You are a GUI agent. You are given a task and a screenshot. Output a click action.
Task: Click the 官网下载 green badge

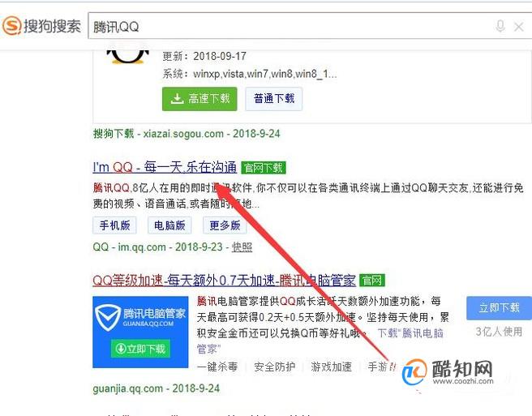tap(264, 168)
